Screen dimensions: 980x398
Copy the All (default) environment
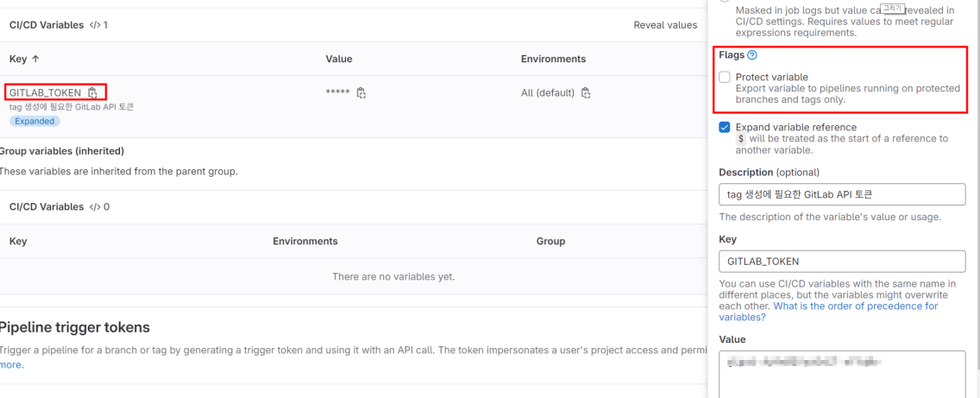586,92
